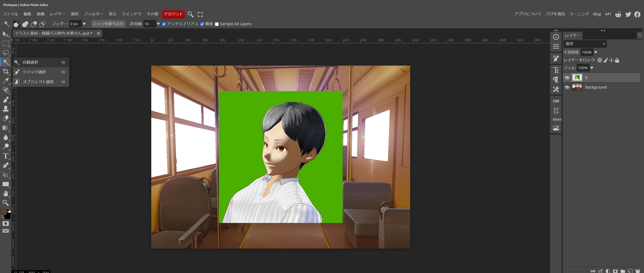Open the CSS panel icon
Screen dimensions: 644x273
coord(556,101)
